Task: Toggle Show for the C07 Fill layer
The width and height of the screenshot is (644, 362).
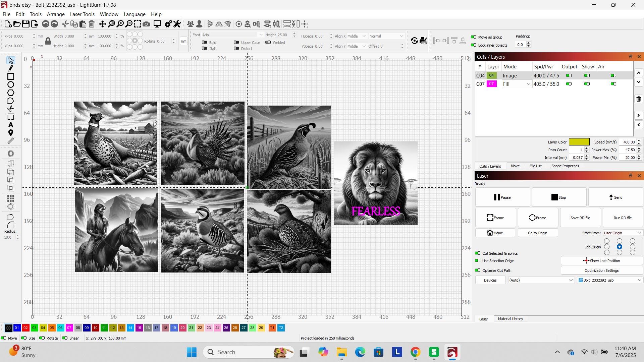Action: click(x=587, y=84)
